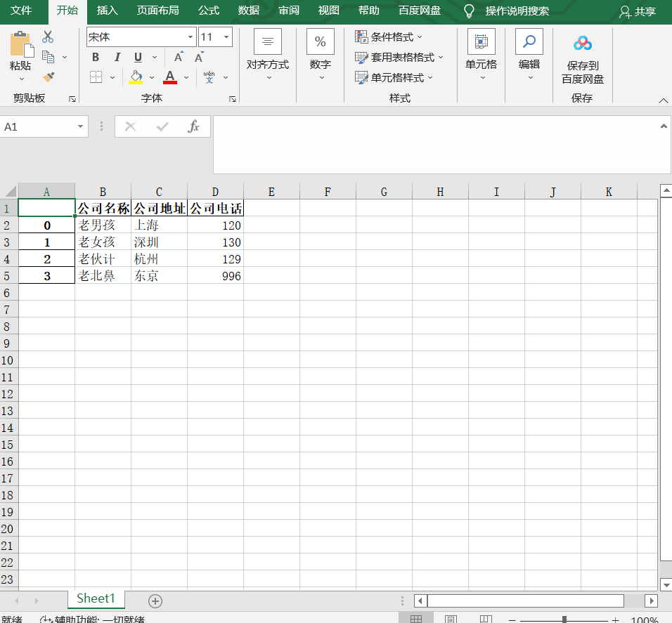Open the 百度网盘 ribbon tab
Screen dimensions: 672x623
pos(420,11)
